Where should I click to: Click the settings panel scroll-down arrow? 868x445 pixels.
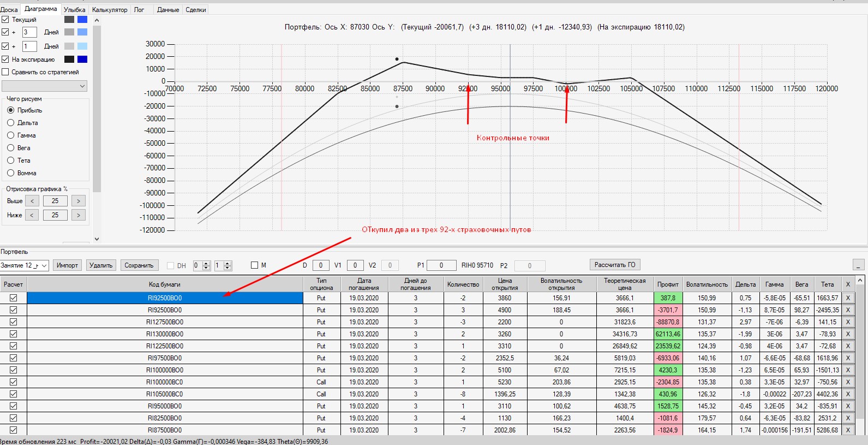[x=97, y=239]
